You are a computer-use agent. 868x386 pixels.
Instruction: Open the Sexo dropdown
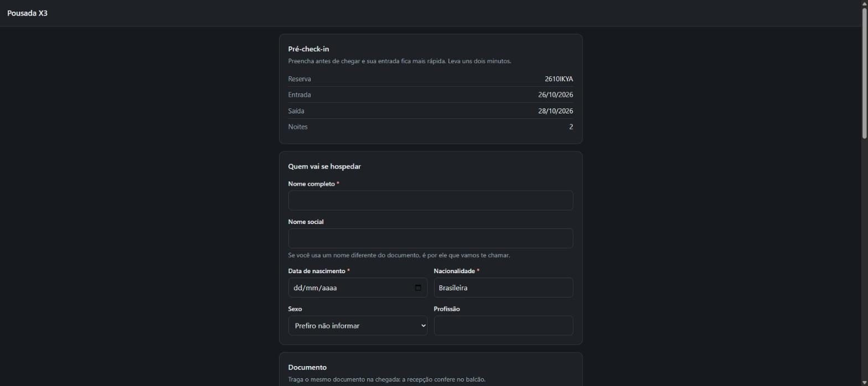358,326
